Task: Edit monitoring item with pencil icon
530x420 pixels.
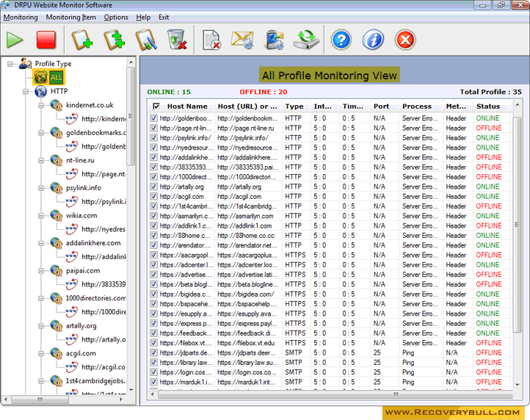Action: click(146, 40)
